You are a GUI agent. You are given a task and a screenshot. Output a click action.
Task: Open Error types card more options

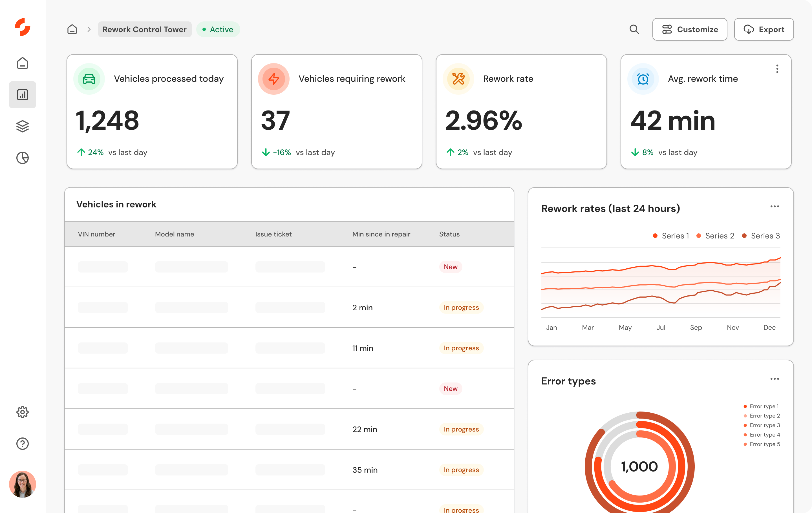point(775,379)
